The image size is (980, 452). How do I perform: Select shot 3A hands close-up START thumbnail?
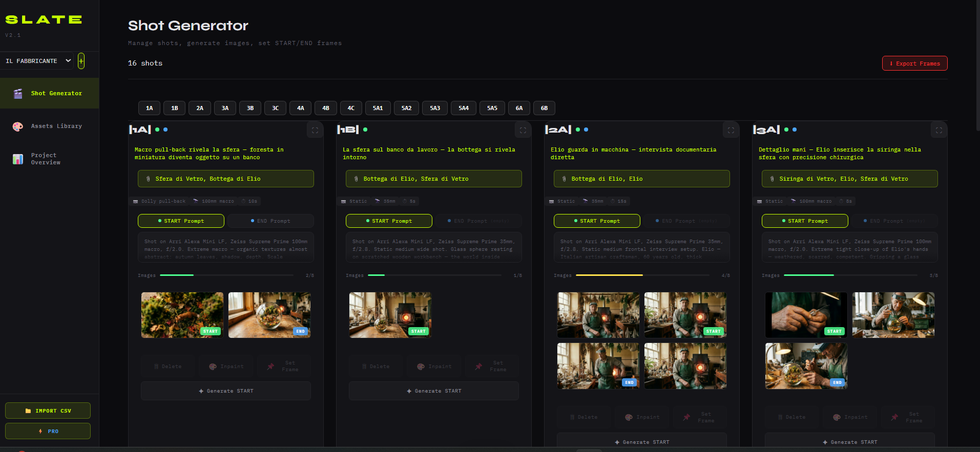pos(806,315)
